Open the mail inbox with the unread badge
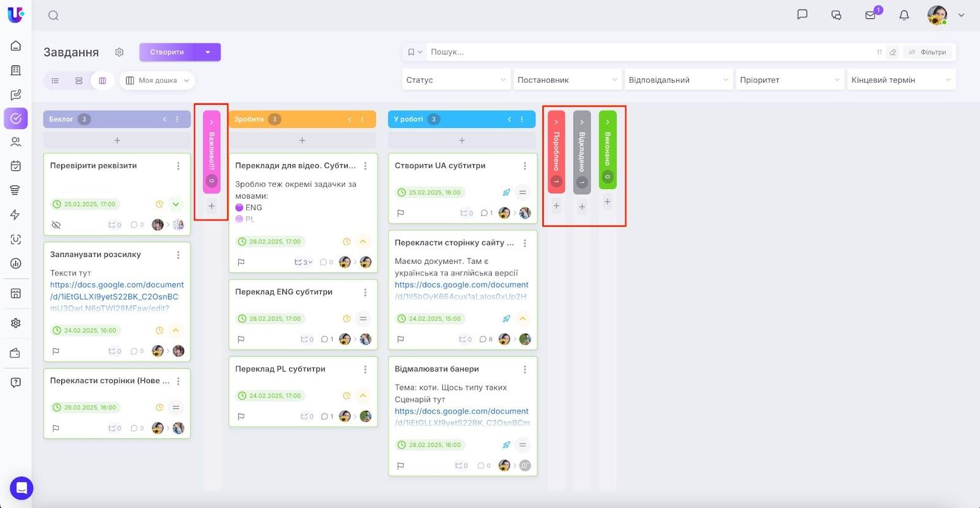This screenshot has width=980, height=508. (870, 15)
